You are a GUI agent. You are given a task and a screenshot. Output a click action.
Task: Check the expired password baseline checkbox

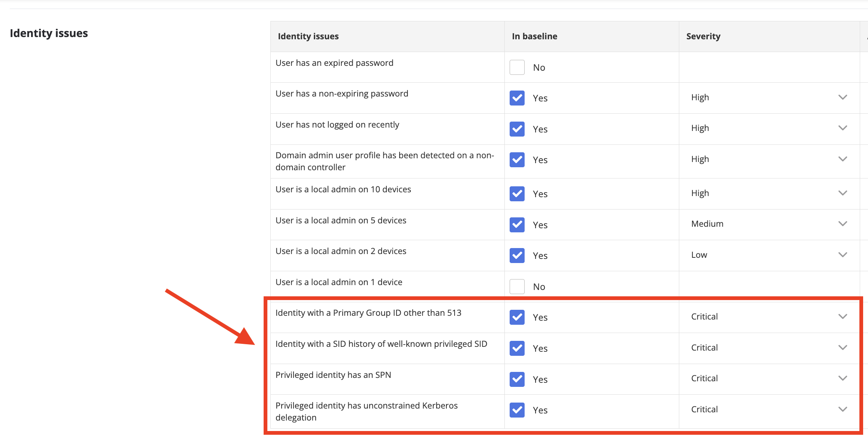pos(517,67)
